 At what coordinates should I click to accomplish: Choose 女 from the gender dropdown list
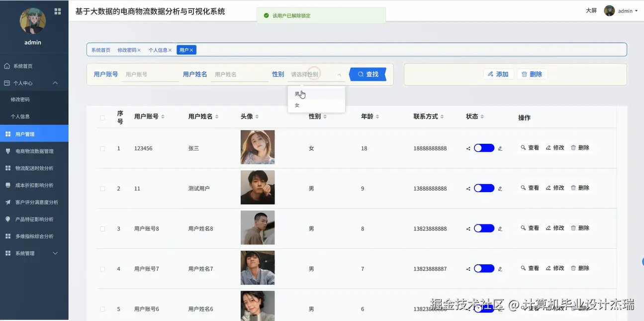pos(316,105)
